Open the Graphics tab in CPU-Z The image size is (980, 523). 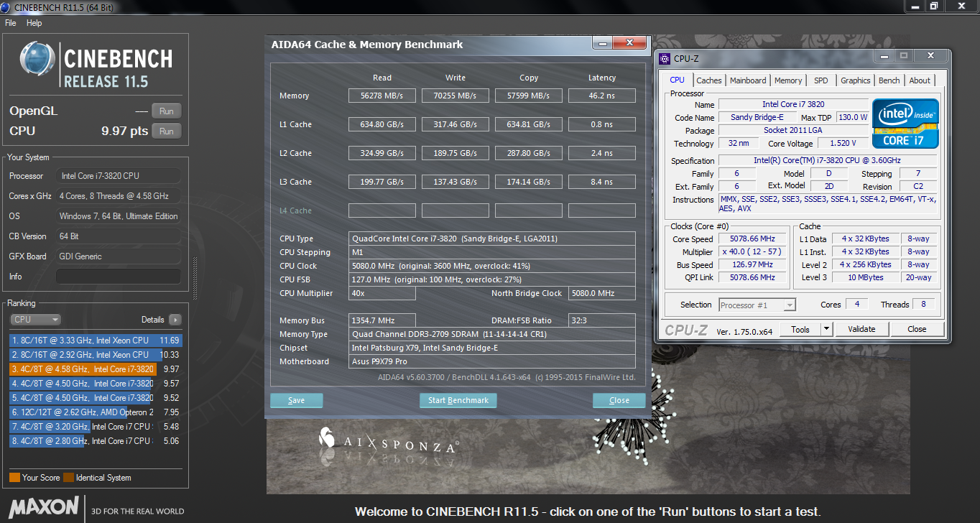point(856,80)
